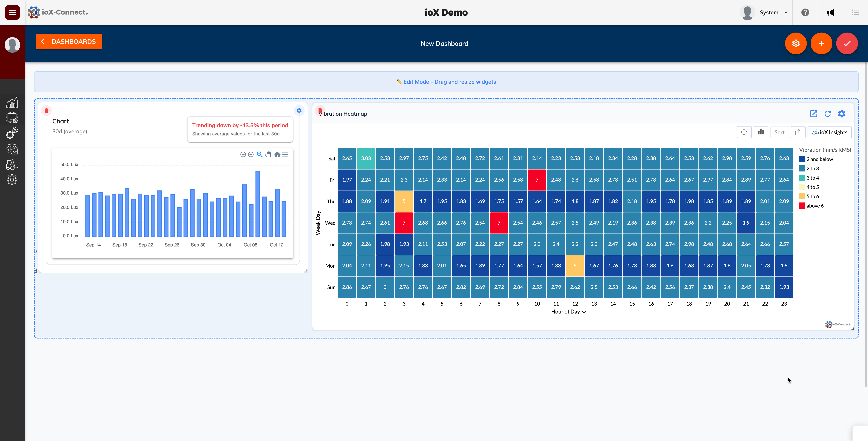This screenshot has height=441, width=868.
Task: Go back with the DASHBOARDS button
Action: (x=69, y=41)
